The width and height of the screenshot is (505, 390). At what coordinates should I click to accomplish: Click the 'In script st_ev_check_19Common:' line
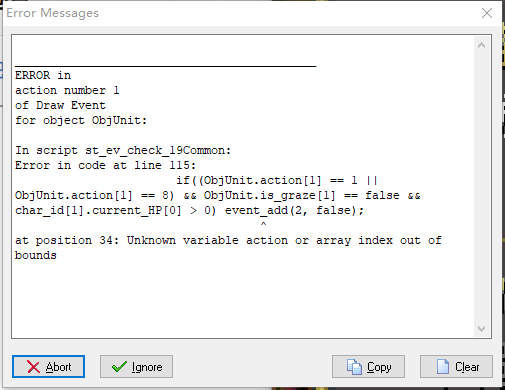point(123,151)
